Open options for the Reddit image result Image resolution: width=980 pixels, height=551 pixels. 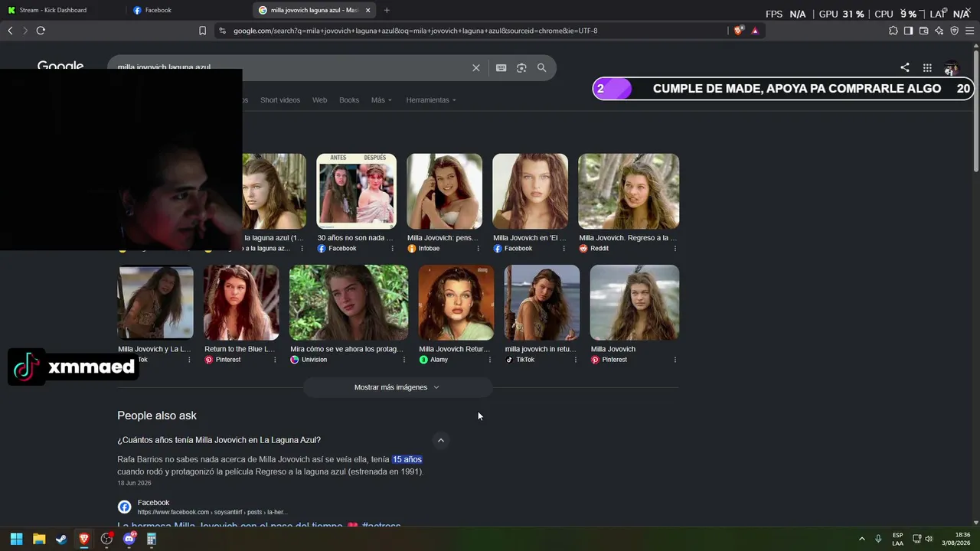click(675, 249)
